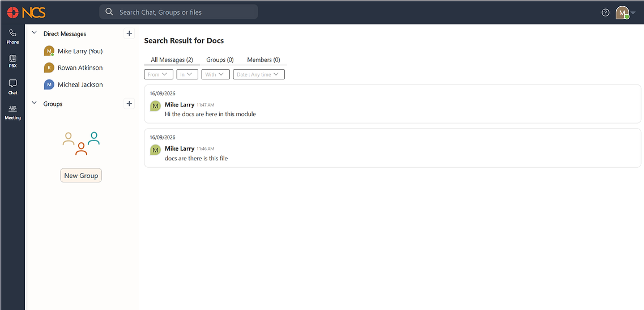Open the Date: Any time dropdown
Image resolution: width=644 pixels, height=310 pixels.
tap(259, 74)
